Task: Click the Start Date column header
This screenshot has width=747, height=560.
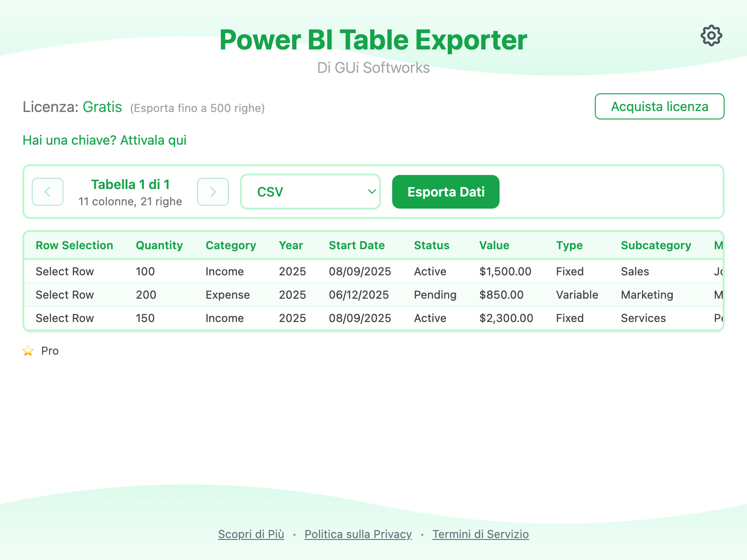Action: point(357,245)
